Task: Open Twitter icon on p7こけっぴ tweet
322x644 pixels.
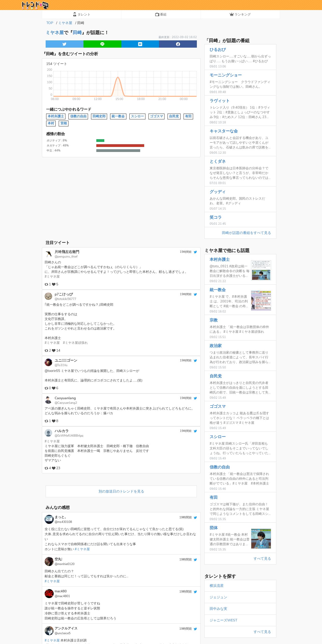Action: (x=195, y=294)
